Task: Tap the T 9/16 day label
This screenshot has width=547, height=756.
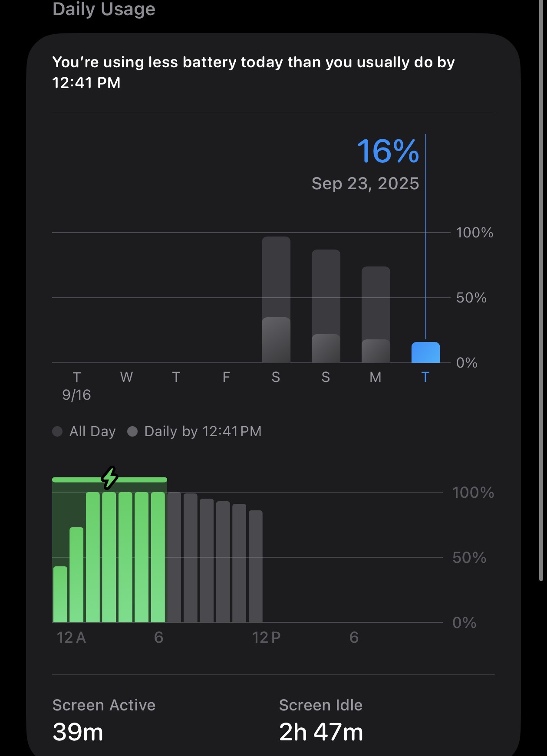Action: (x=77, y=386)
